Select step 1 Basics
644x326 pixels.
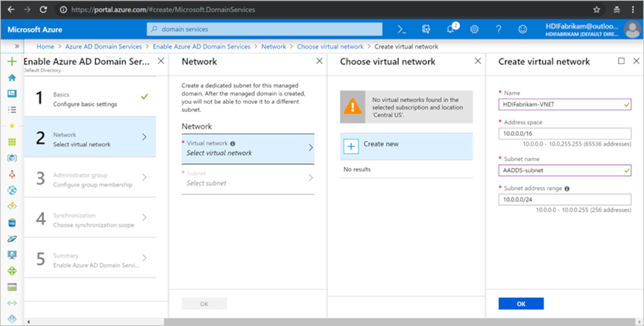(90, 99)
